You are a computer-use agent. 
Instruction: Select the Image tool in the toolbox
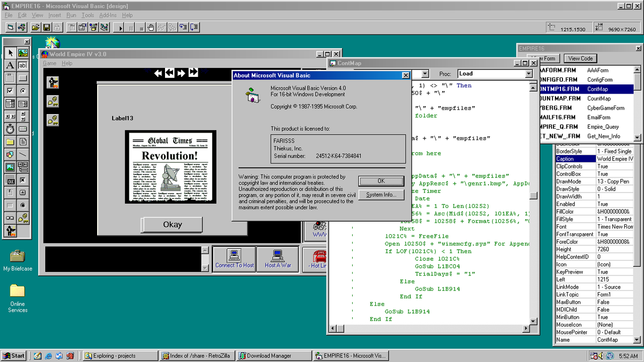[10, 167]
